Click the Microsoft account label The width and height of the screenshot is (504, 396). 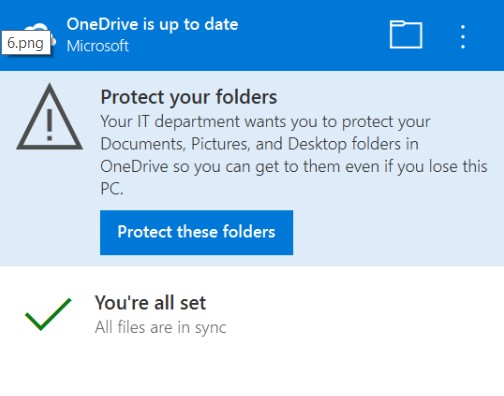[98, 46]
